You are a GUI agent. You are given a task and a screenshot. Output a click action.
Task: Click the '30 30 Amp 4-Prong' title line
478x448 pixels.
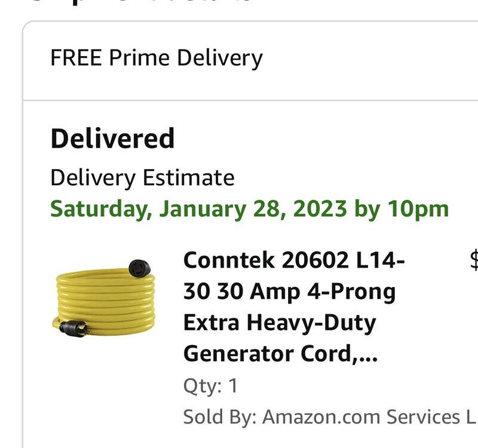tap(289, 291)
